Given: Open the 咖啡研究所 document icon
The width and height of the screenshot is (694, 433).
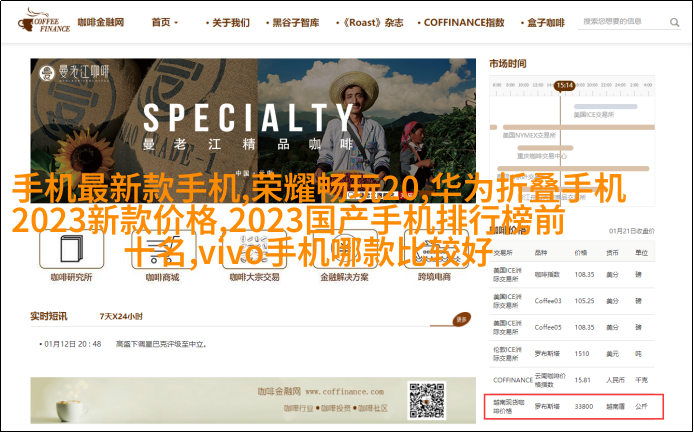Looking at the screenshot, I should [x=72, y=249].
